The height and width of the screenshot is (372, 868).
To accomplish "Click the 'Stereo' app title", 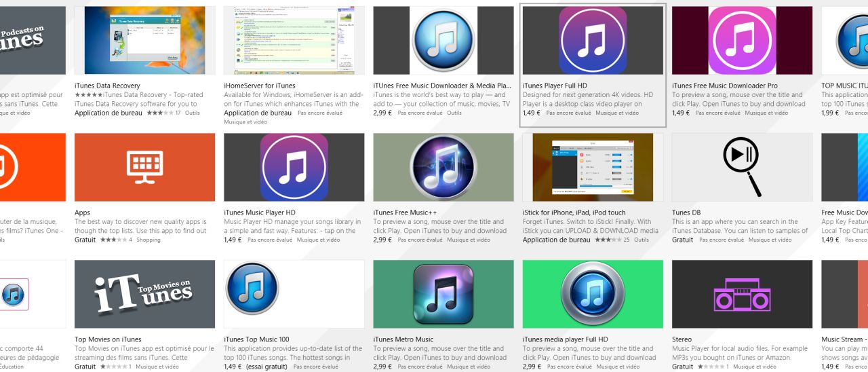I will (x=682, y=339).
